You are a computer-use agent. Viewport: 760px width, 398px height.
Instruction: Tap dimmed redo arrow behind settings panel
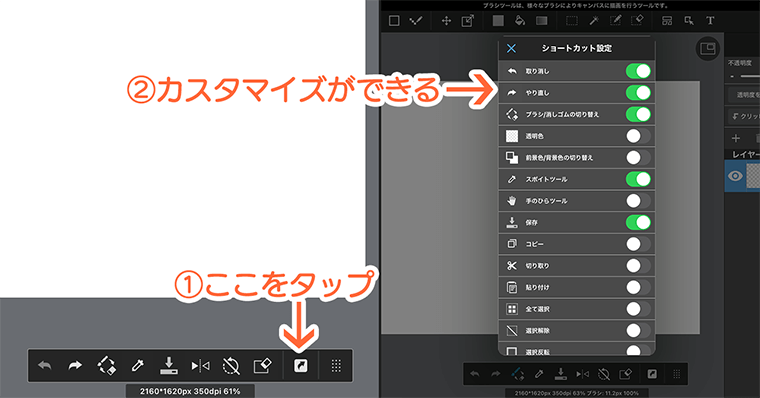coord(495,374)
